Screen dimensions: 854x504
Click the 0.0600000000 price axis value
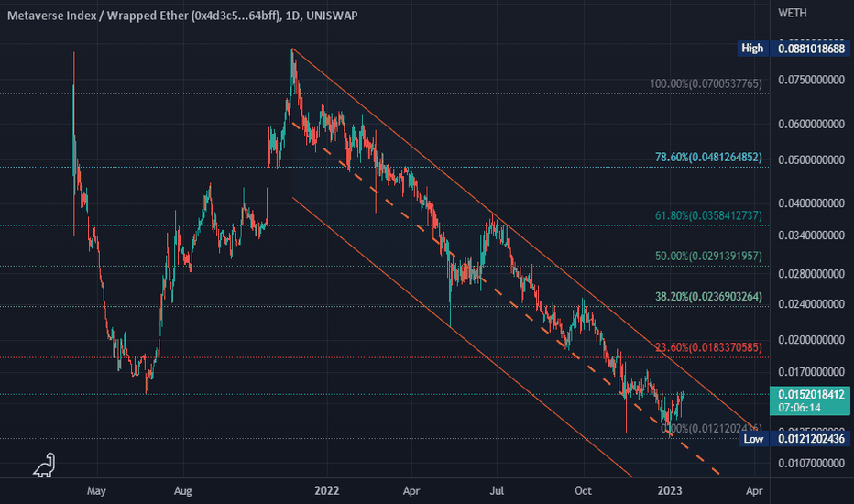pos(811,125)
